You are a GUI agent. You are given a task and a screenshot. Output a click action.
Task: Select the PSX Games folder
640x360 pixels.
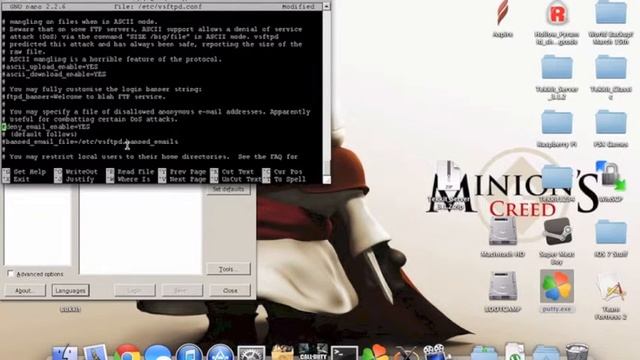pos(611,122)
